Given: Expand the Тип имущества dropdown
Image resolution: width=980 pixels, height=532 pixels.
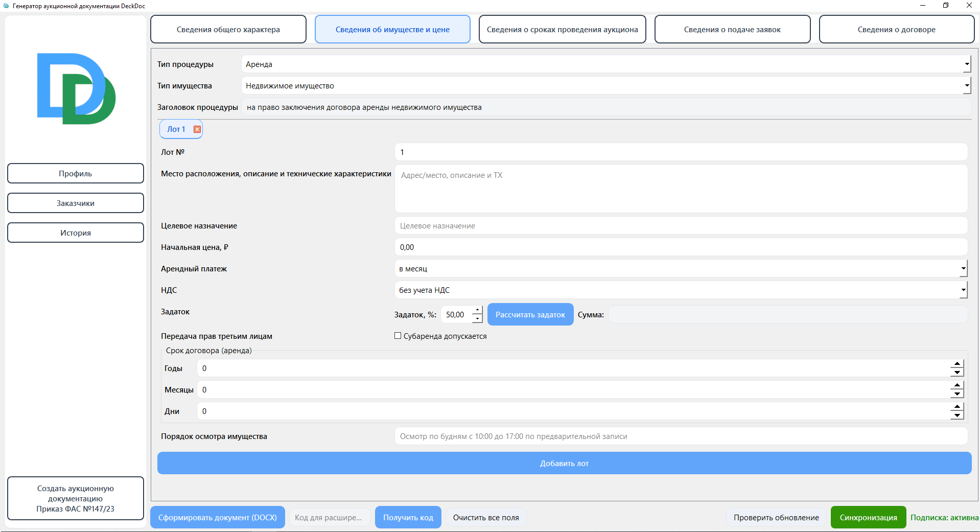Looking at the screenshot, I should click(966, 86).
